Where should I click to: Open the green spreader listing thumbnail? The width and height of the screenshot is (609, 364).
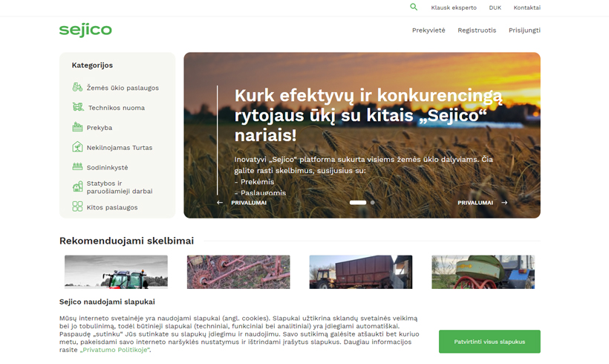click(483, 272)
